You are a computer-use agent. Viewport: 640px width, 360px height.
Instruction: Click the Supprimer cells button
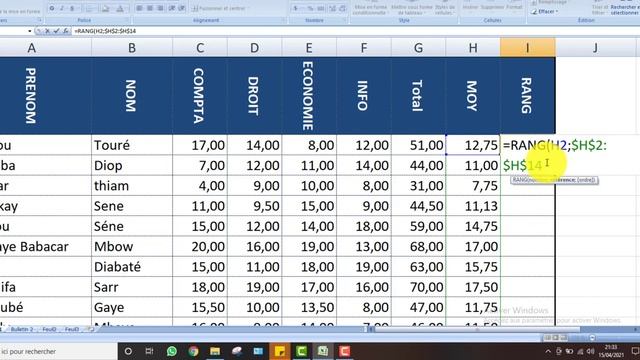pos(492,7)
